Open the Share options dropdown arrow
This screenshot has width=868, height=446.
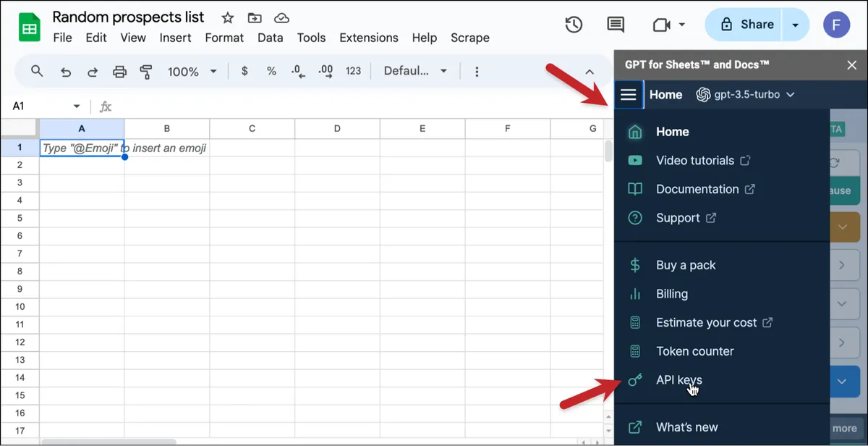click(795, 25)
